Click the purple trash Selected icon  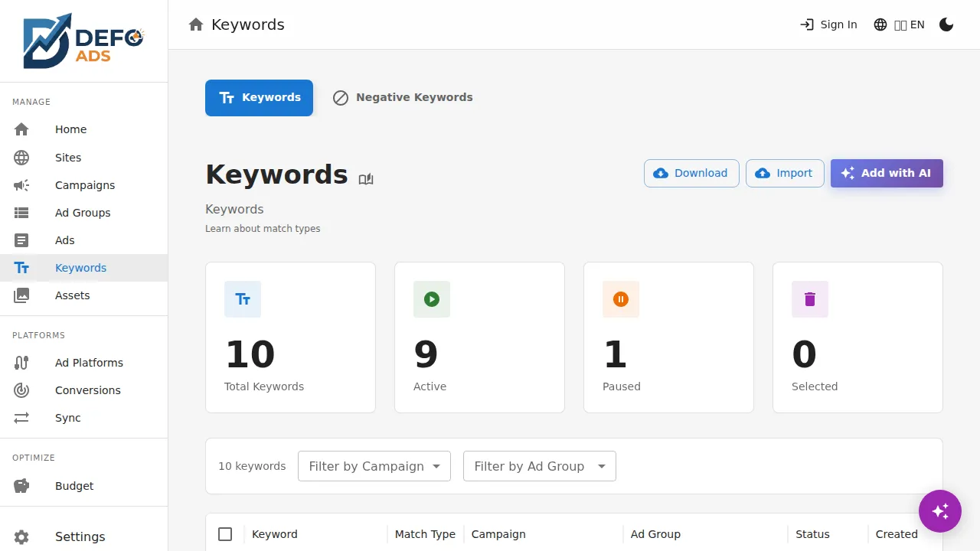pos(810,299)
